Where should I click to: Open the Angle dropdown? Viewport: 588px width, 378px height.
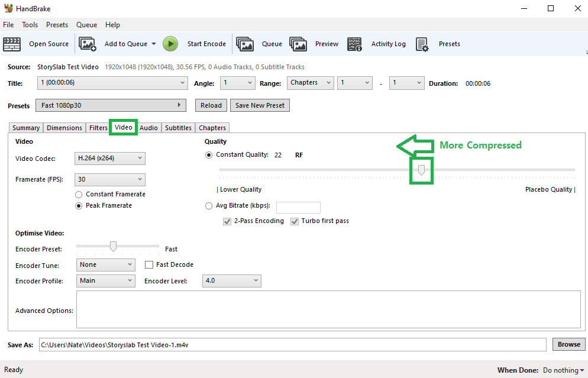[x=237, y=83]
